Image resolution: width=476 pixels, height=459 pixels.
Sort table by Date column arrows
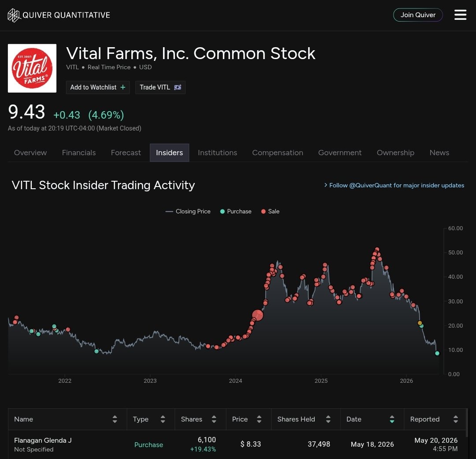coord(392,419)
